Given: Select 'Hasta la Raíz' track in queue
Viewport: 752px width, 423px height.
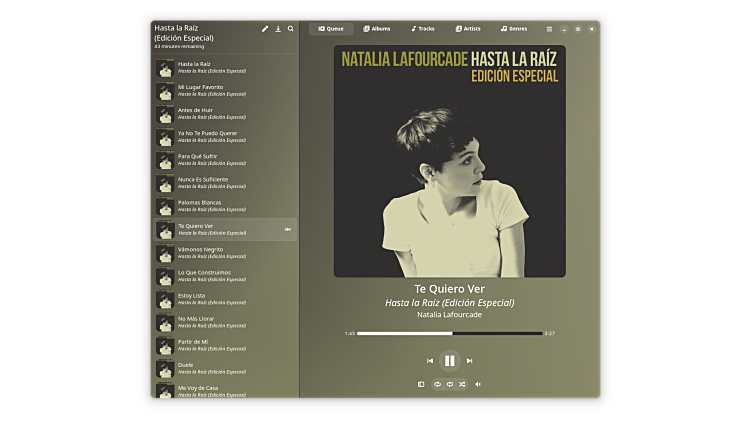Looking at the screenshot, I should point(225,68).
